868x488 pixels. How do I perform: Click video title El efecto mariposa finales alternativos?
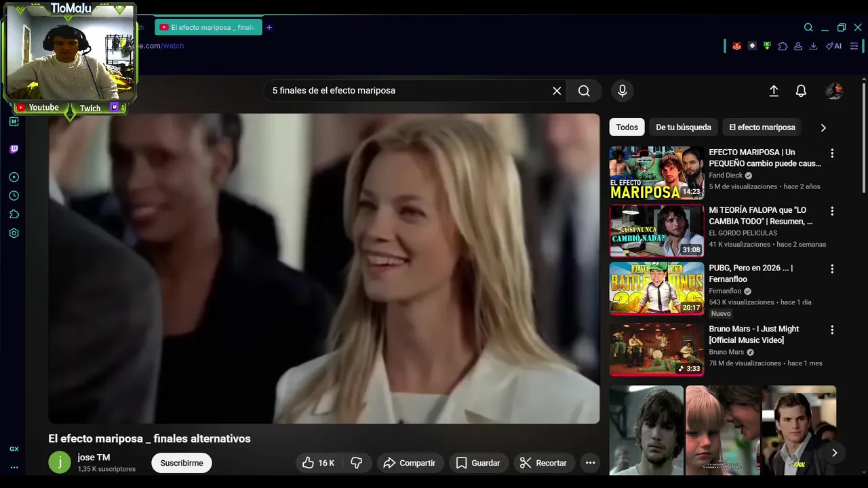click(x=149, y=439)
